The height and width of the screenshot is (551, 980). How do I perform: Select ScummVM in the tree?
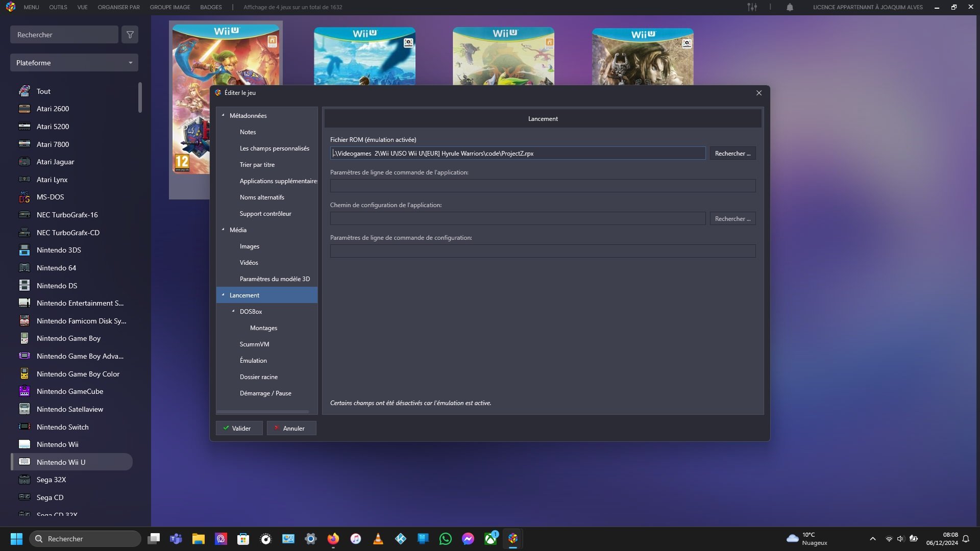tap(254, 344)
